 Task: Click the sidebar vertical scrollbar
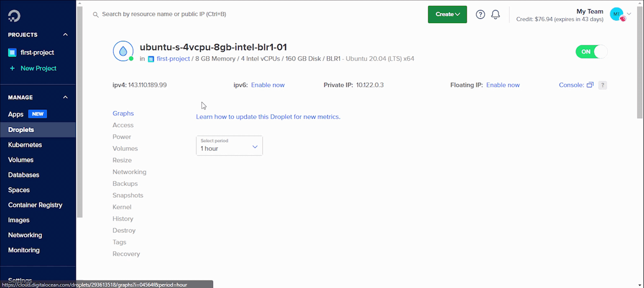tap(79, 112)
